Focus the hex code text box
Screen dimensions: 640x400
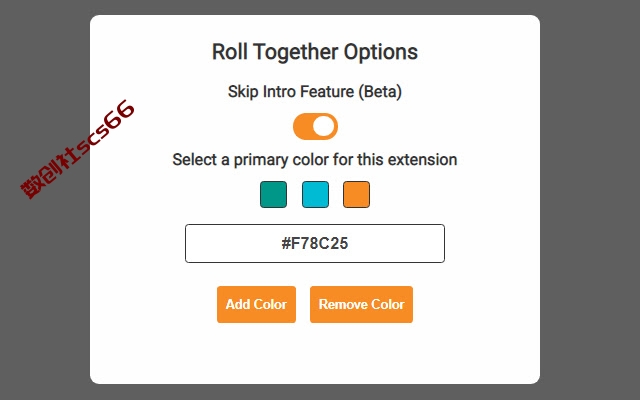pos(315,243)
